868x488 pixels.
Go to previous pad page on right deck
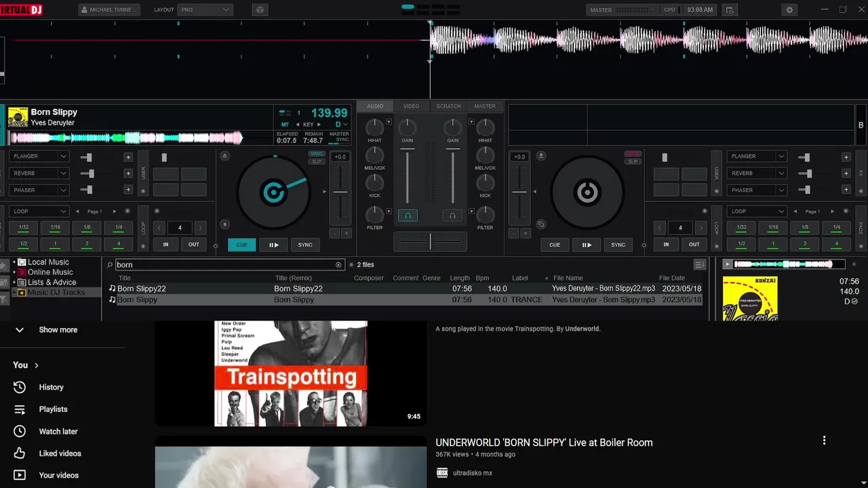795,211
